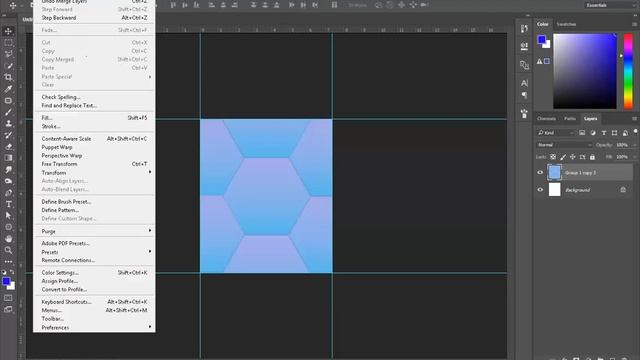
Task: Click the rainbow hue slider strip
Action: pos(628,71)
